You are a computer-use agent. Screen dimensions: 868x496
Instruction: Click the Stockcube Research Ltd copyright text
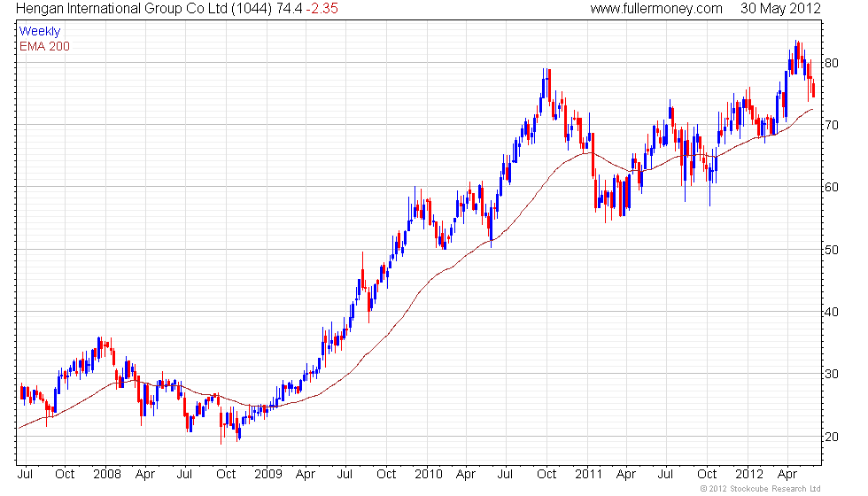(x=760, y=489)
